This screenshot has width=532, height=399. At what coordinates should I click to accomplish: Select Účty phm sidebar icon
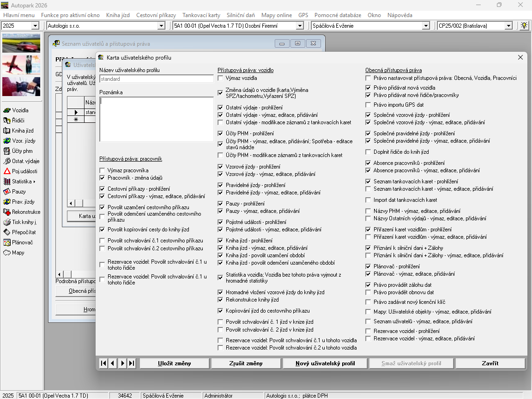7,151
